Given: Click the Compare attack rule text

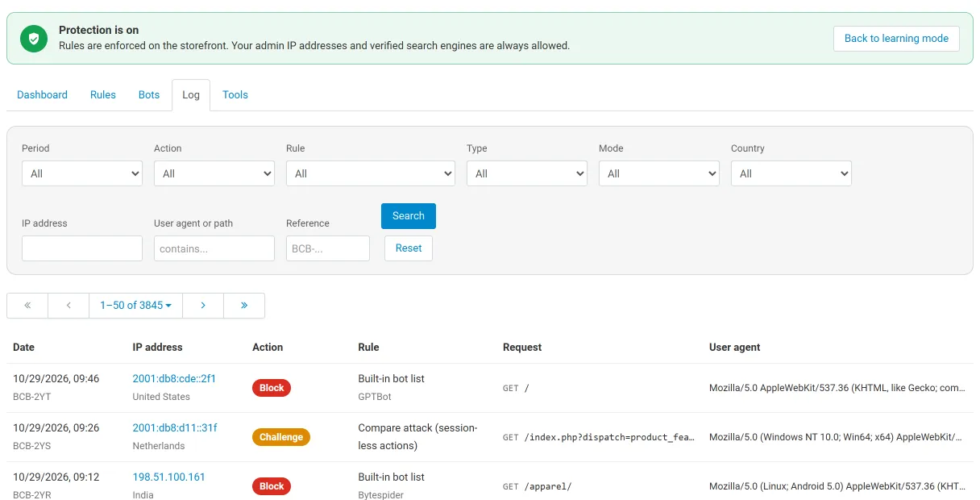Looking at the screenshot, I should pyautogui.click(x=417, y=436).
